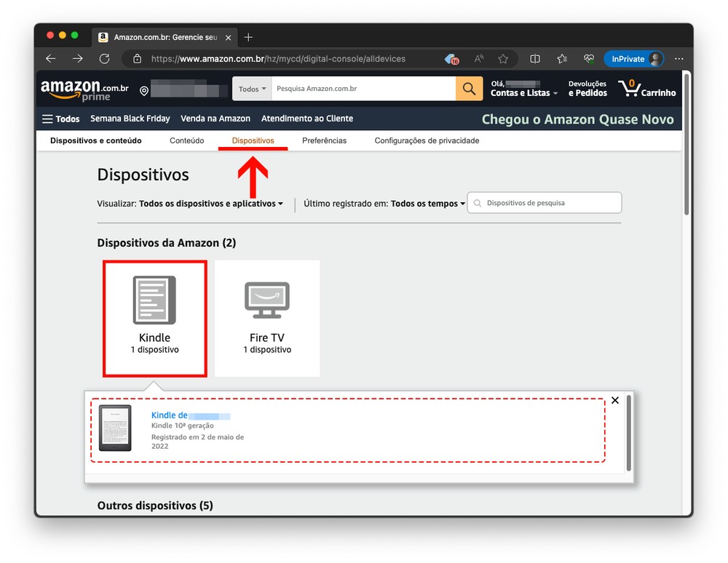Click the orange Amazon search magnifier button
The image size is (728, 563).
pyautogui.click(x=470, y=89)
